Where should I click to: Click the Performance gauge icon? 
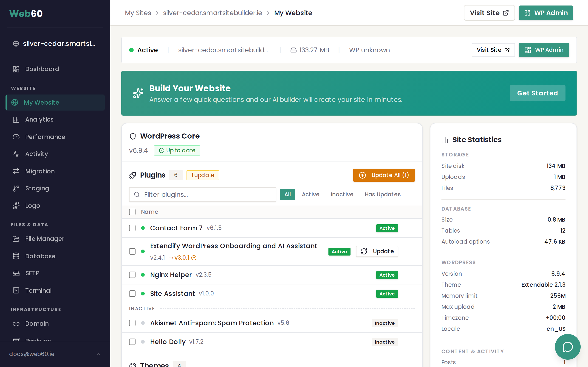[x=16, y=137]
